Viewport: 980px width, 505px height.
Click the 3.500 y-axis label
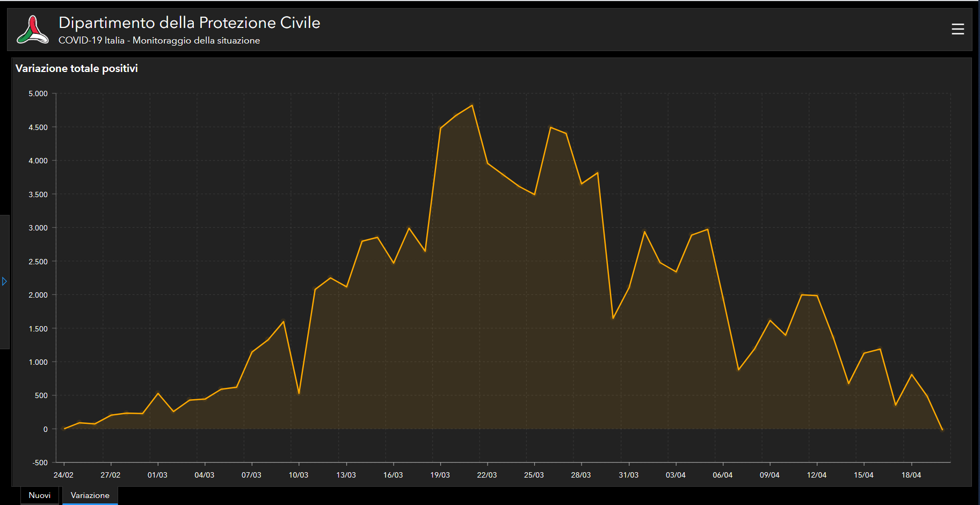tap(38, 194)
